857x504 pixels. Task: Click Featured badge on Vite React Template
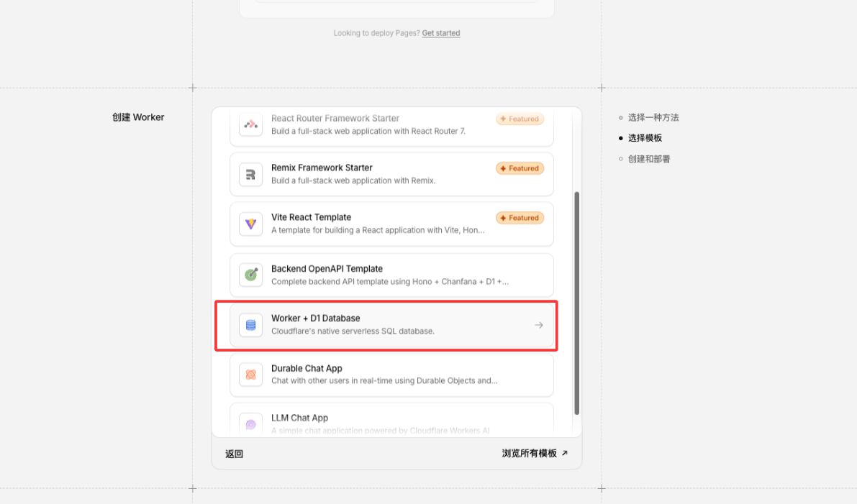520,218
